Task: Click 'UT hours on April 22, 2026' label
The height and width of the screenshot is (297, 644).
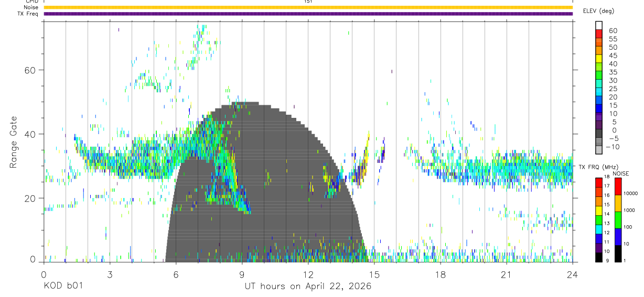Action: pos(308,286)
